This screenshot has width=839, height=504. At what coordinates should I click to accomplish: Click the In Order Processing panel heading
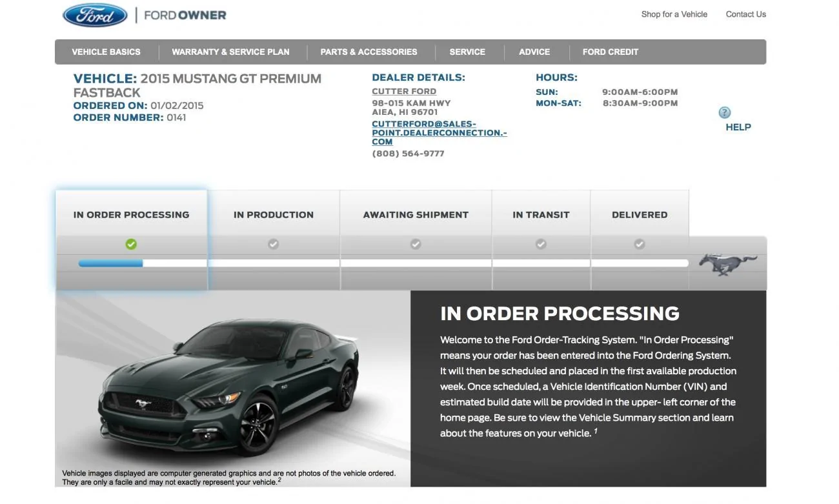[x=560, y=314]
